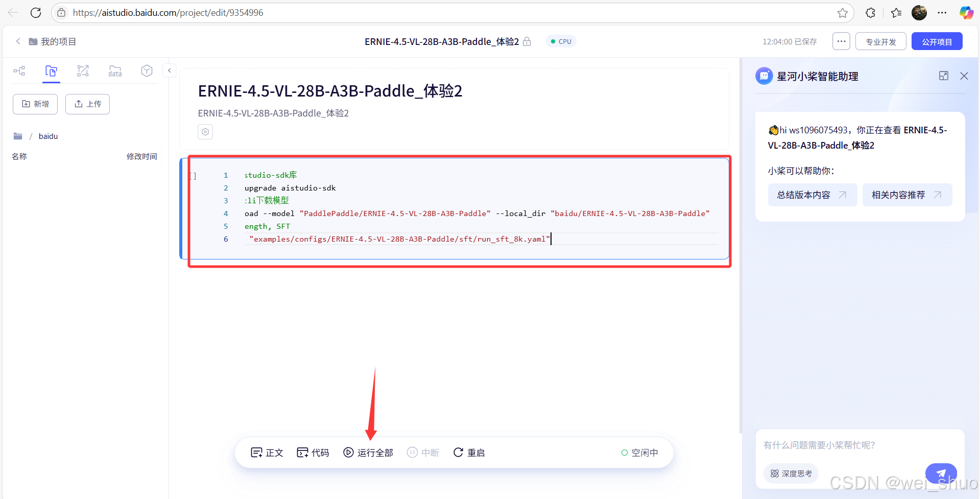
Task: Open the package cube sidebar tab
Action: pos(147,71)
